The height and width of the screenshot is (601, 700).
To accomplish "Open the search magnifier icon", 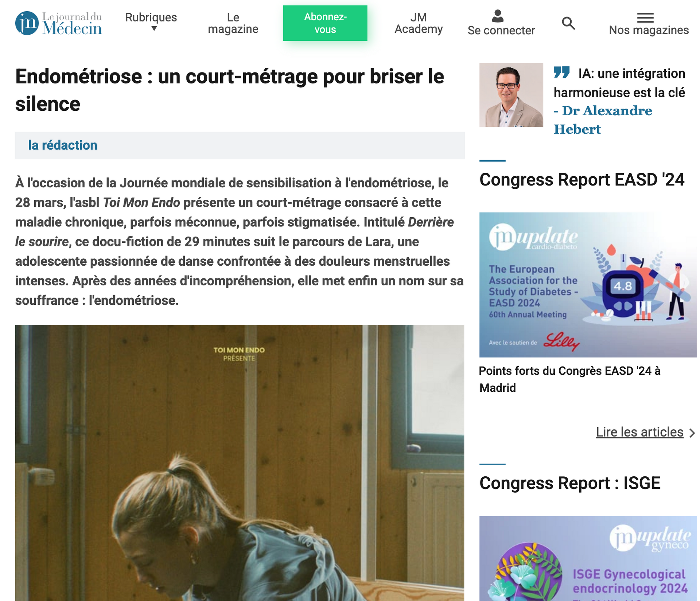I will pos(568,23).
